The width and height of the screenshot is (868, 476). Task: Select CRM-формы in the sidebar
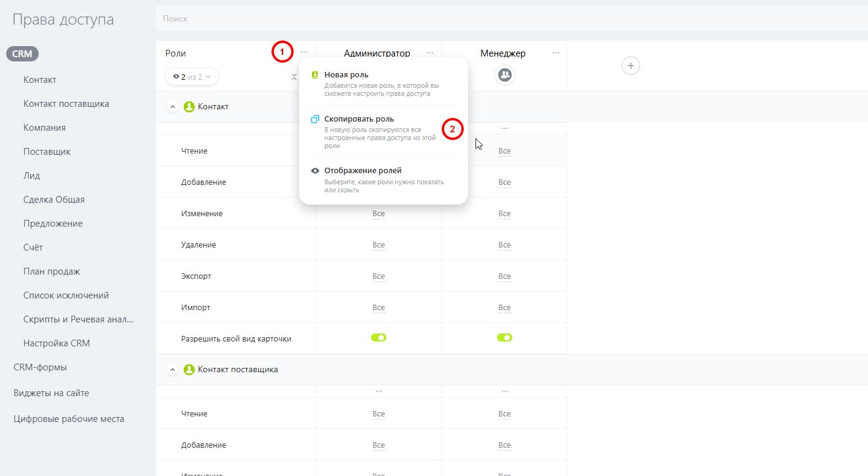(40, 367)
